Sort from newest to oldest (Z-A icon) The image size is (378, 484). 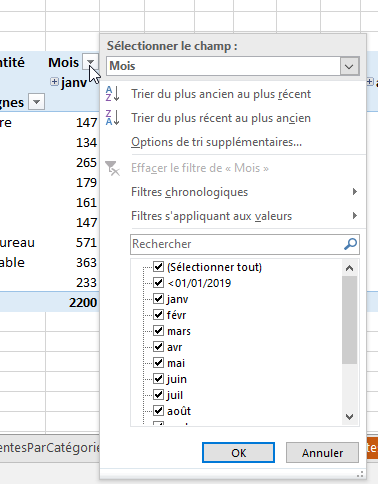click(x=112, y=118)
